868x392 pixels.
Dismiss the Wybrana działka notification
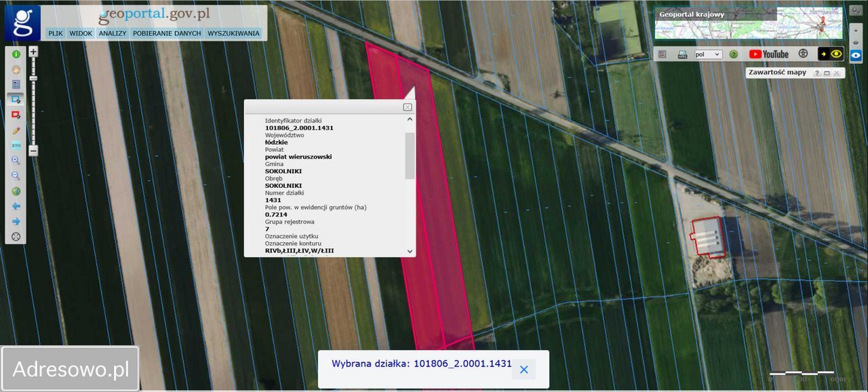coord(524,370)
